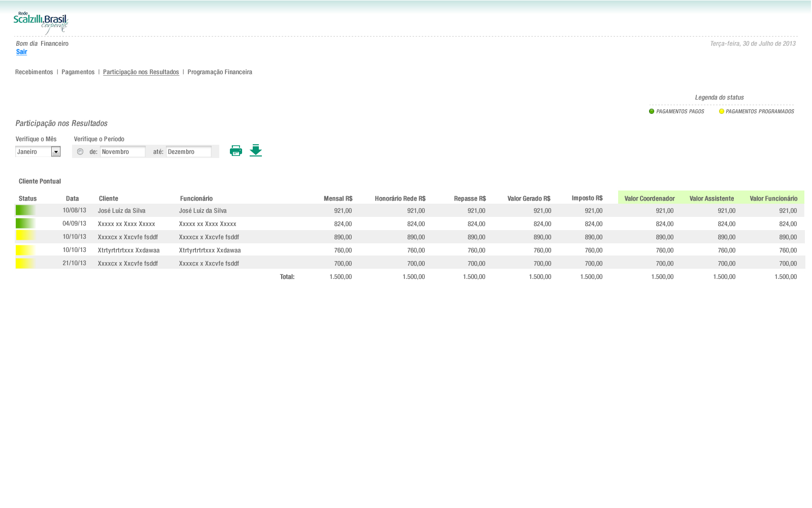This screenshot has height=508, width=812.
Task: Click green status indicator on 04/09/13 row
Action: [x=25, y=224]
